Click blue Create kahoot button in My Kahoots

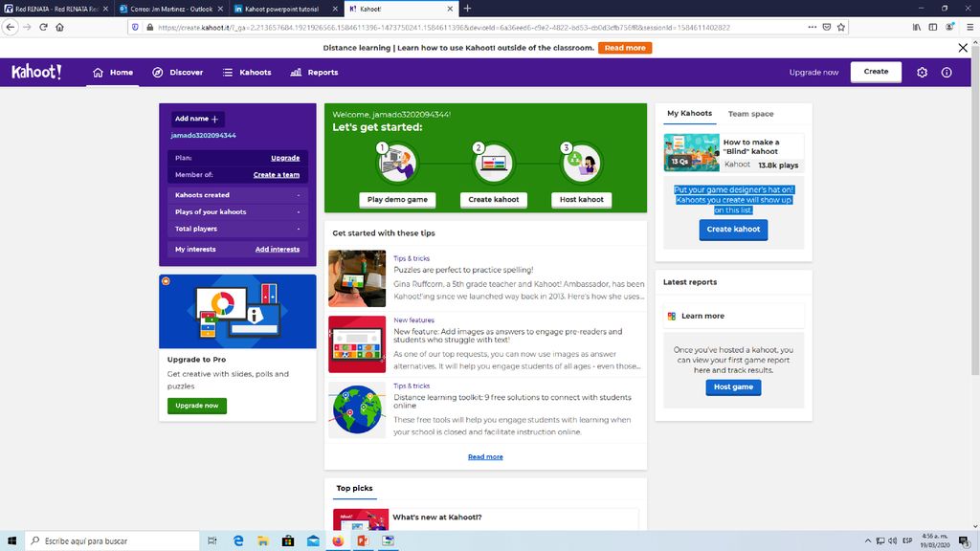[x=733, y=230]
